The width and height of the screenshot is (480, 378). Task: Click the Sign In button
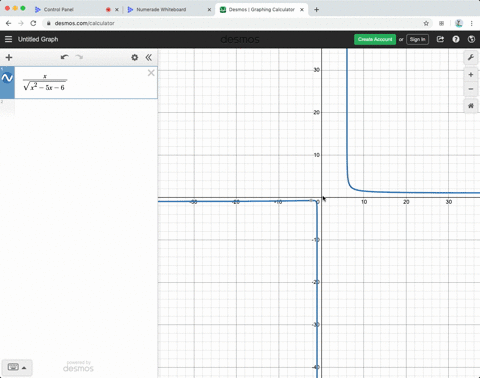[x=417, y=39]
